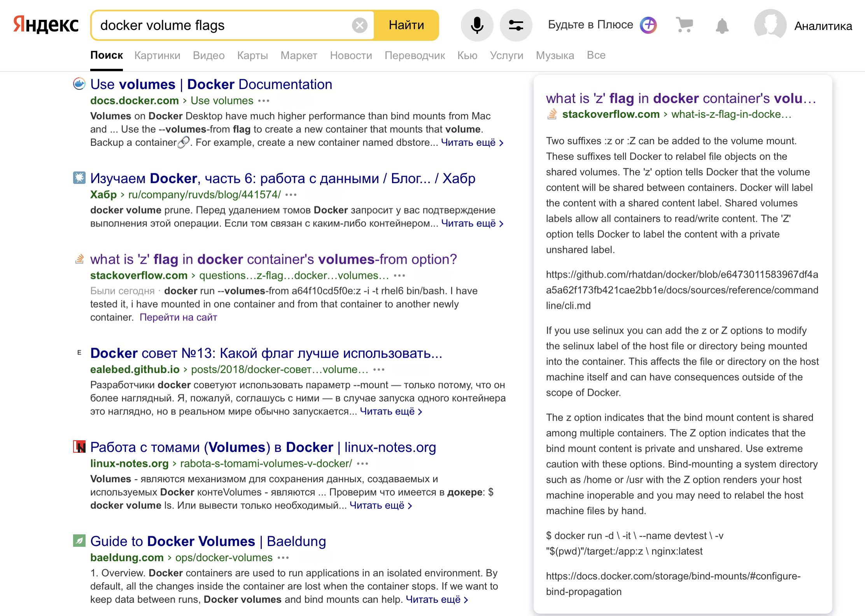The image size is (865, 616).
Task: Clear the search query with the X icon
Action: 360,25
